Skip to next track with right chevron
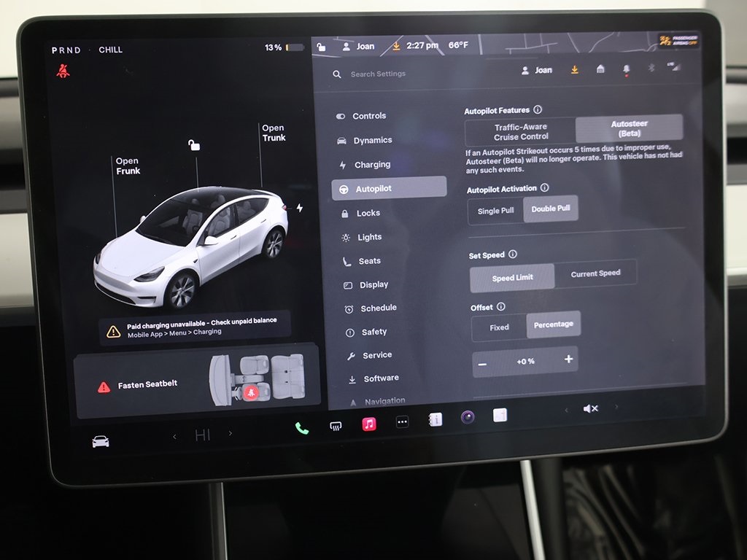The height and width of the screenshot is (560, 747). click(x=616, y=408)
